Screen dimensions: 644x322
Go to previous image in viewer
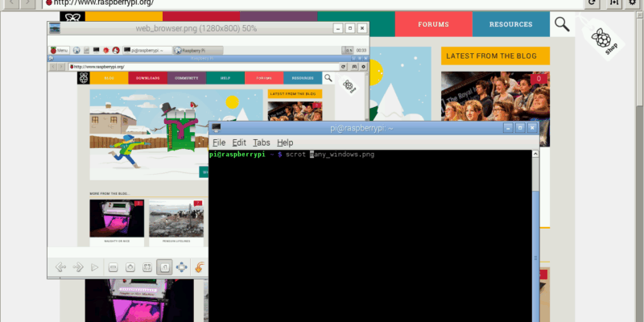[60, 266]
